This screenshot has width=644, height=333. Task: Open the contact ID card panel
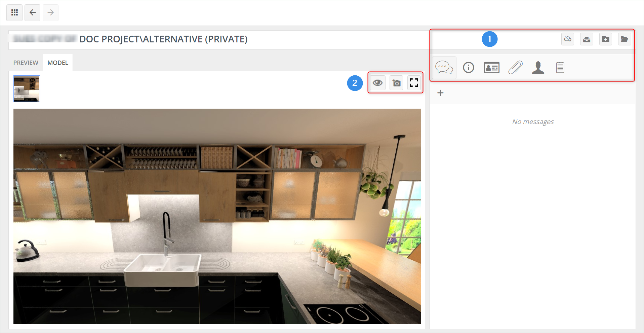click(492, 68)
